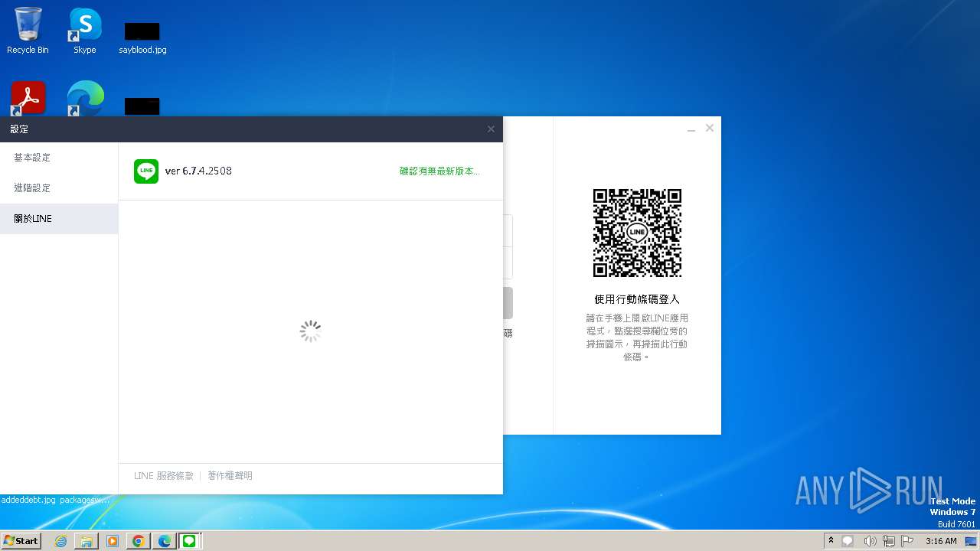Check for latest version link
The width and height of the screenshot is (980, 551).
[439, 171]
